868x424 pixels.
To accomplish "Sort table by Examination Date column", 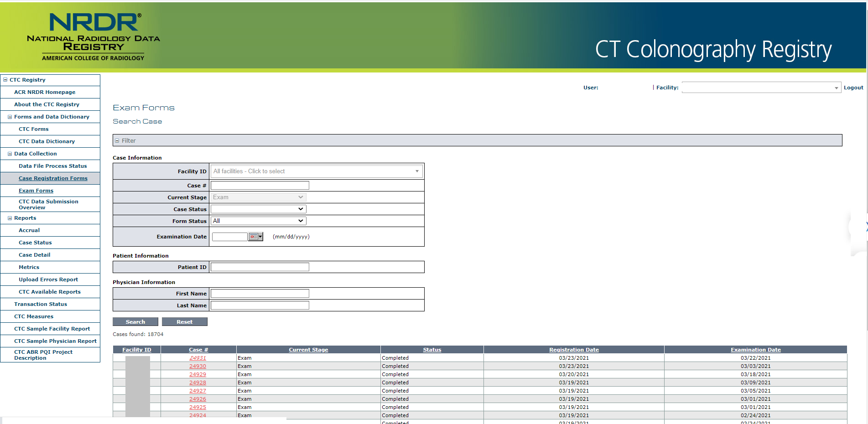I will coord(756,350).
